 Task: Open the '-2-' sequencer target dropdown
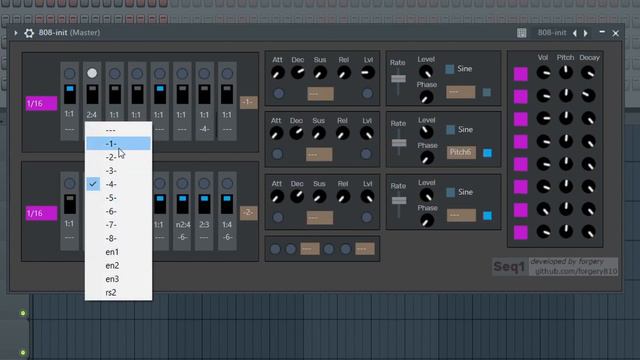click(x=248, y=213)
